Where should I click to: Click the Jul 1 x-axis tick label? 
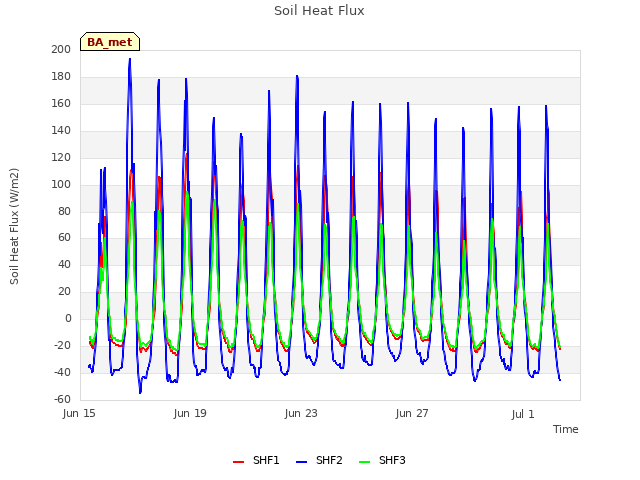click(523, 414)
